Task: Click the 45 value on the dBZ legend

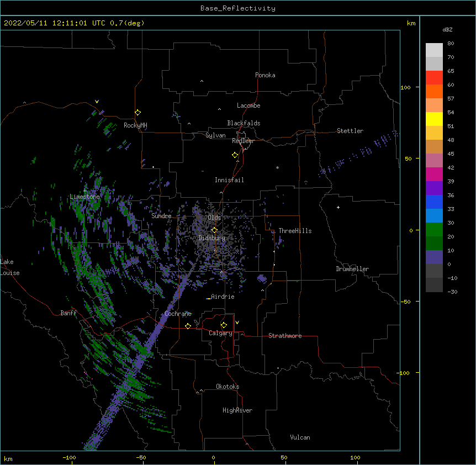Action: point(451,154)
